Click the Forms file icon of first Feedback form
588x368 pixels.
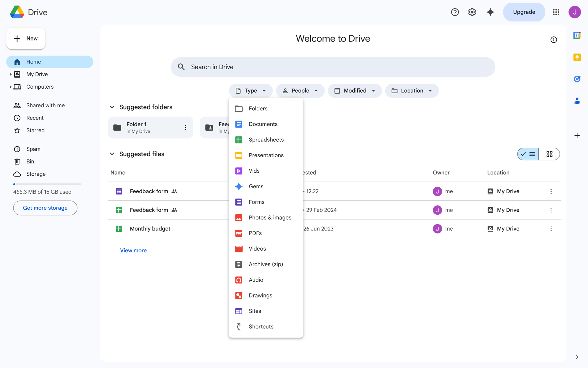pos(119,191)
